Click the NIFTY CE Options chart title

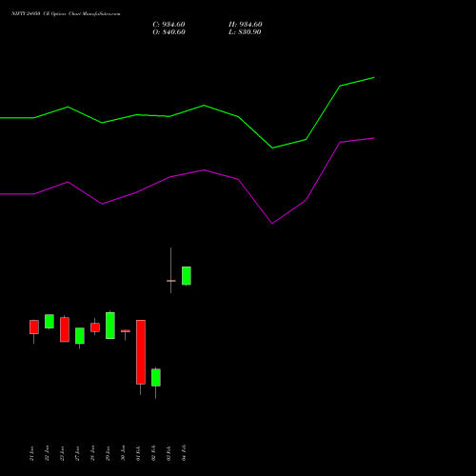coord(66,13)
